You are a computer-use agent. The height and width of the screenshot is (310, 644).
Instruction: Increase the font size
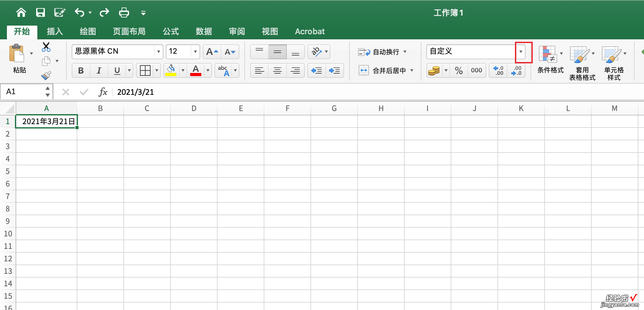212,52
